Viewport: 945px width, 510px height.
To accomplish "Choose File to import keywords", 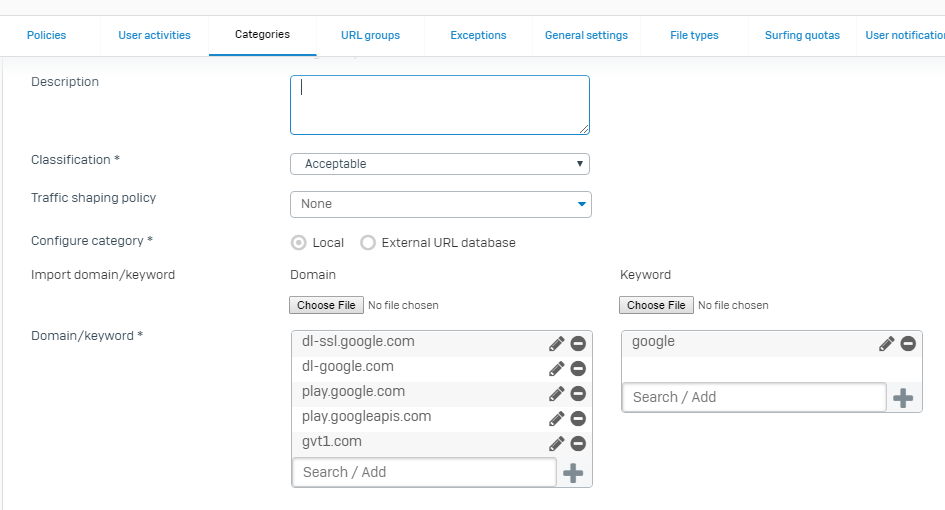I will click(656, 305).
